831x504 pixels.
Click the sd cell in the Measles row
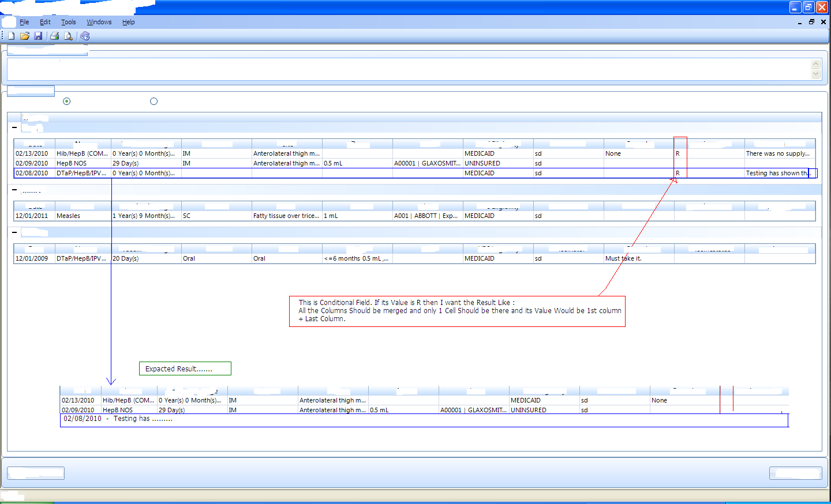pyautogui.click(x=569, y=216)
